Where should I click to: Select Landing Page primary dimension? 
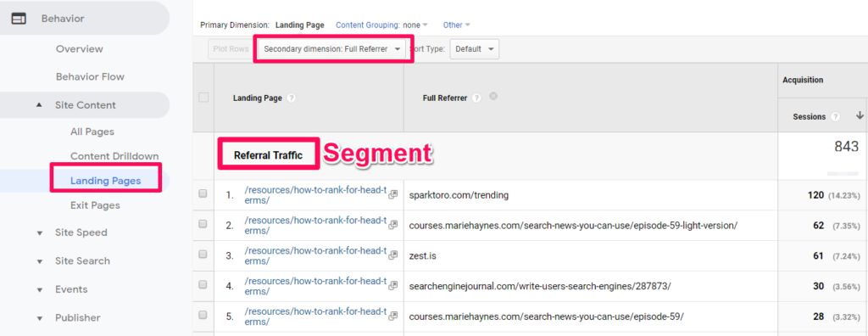click(299, 25)
